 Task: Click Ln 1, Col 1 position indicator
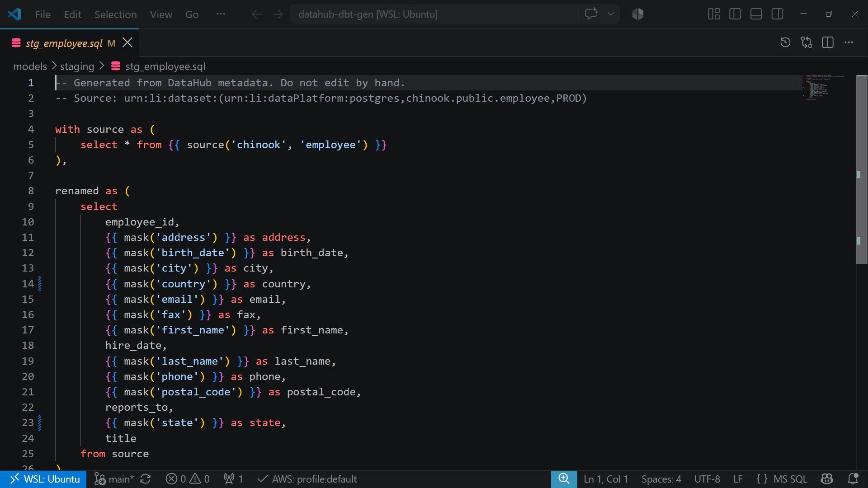click(x=606, y=479)
